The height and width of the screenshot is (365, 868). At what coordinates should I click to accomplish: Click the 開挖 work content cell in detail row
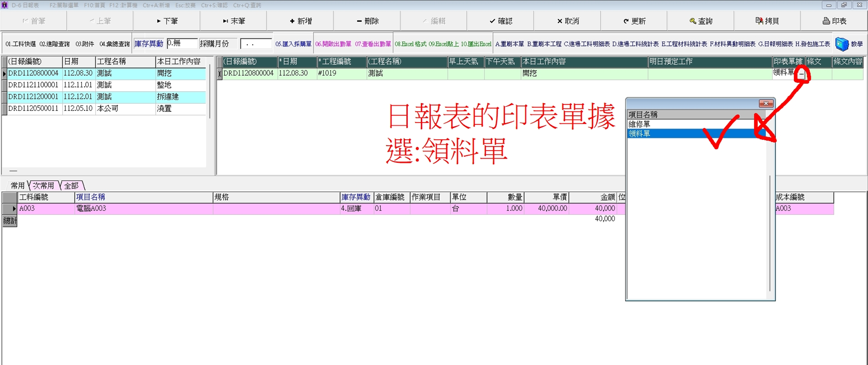click(x=584, y=74)
